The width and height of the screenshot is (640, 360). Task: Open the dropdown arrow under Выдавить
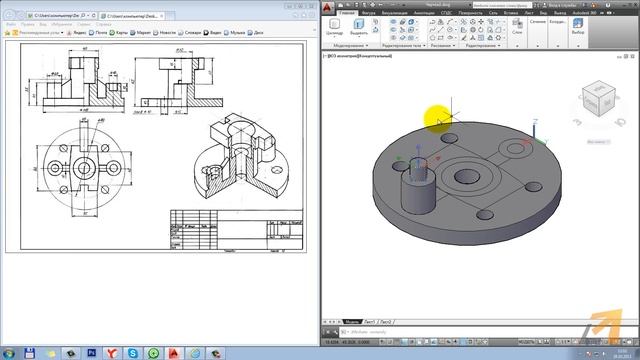coord(359,37)
